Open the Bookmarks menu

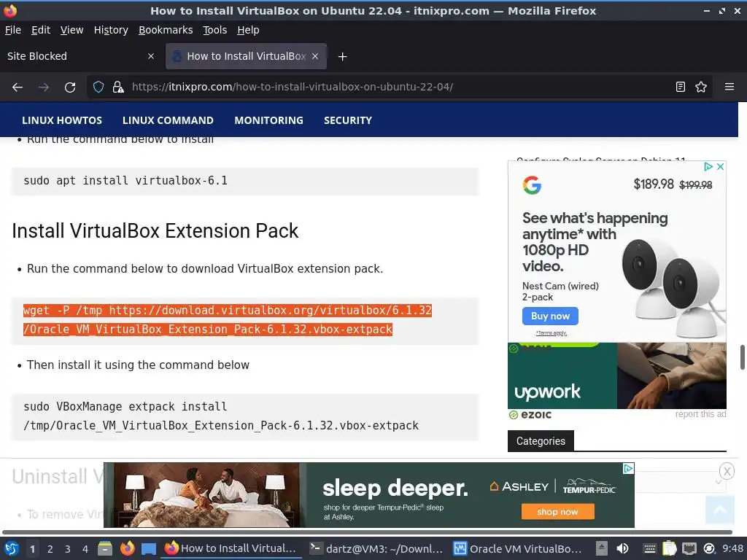166,30
